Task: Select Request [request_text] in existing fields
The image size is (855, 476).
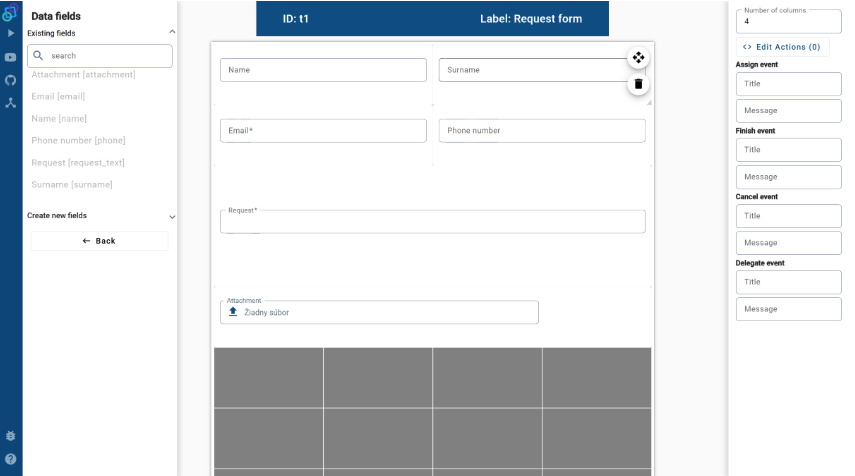Action: point(78,162)
